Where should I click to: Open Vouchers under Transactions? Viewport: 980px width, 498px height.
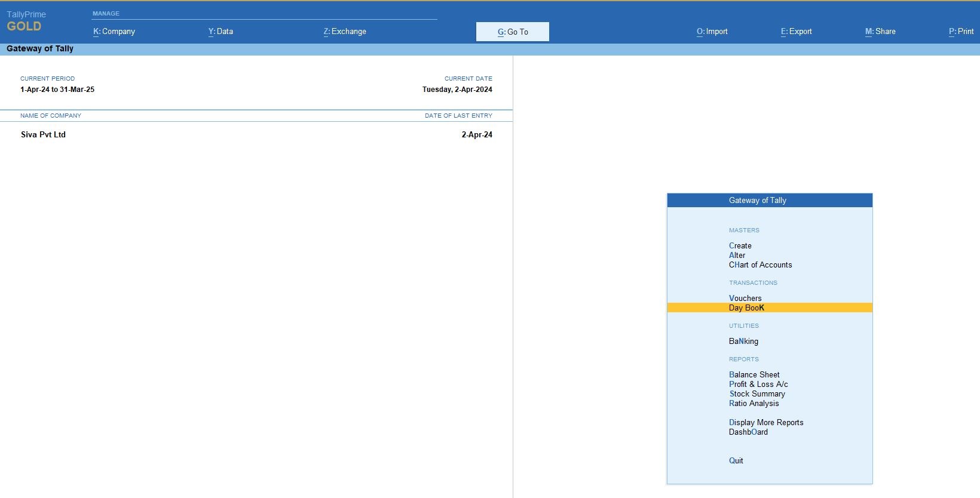click(745, 298)
